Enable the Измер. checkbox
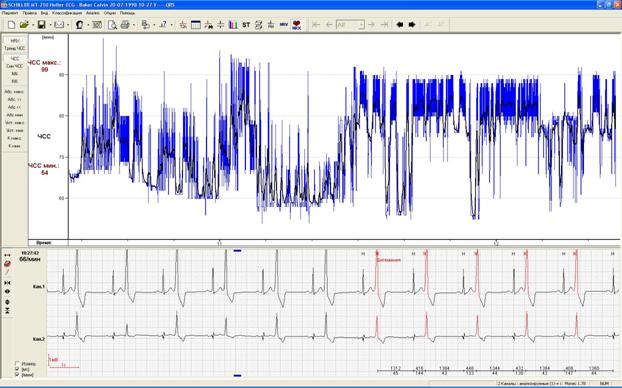This screenshot has width=622, height=388. (17, 363)
